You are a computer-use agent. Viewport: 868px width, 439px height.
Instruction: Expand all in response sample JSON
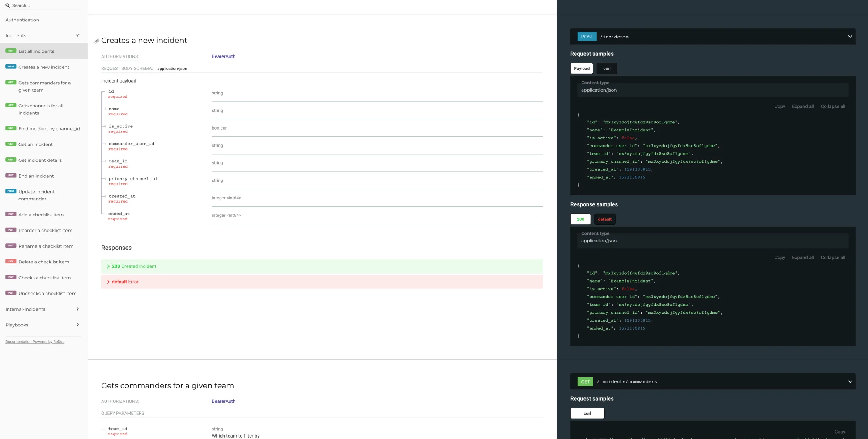click(803, 257)
